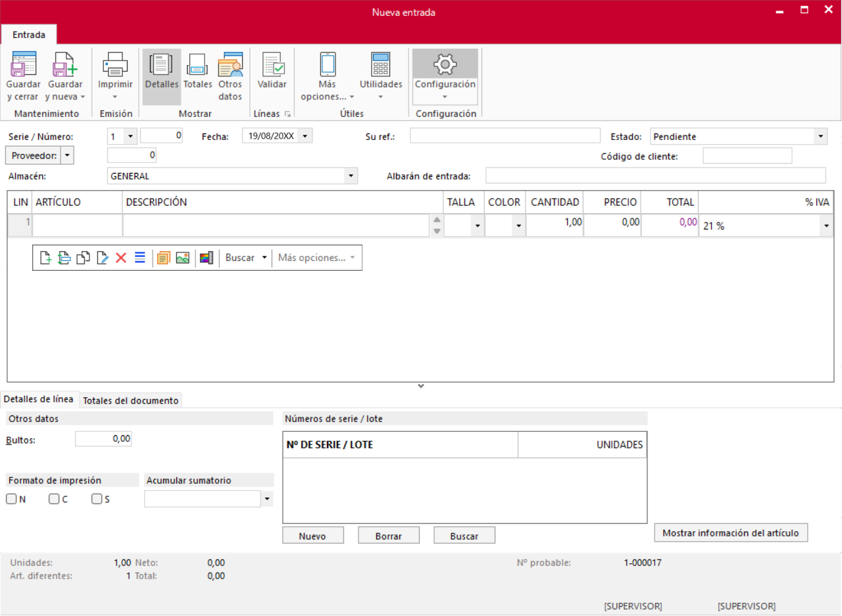
Task: Click the insert line icon in the line toolbar
Action: point(64,258)
